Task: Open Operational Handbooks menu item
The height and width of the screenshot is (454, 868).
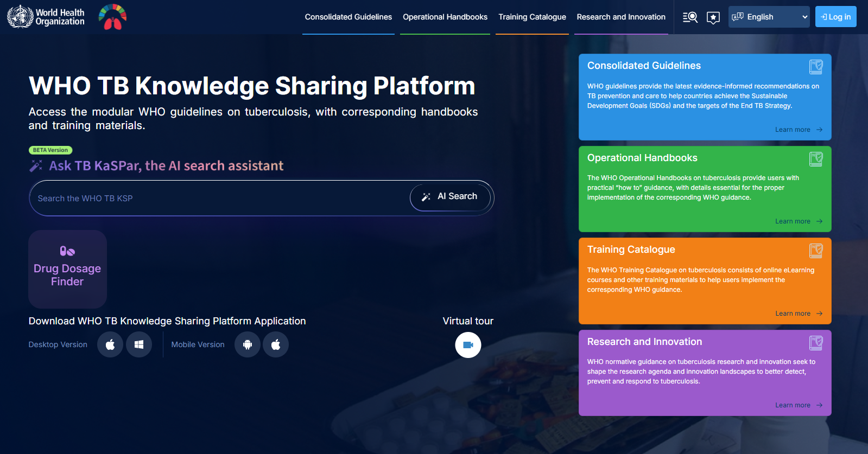Action: click(x=445, y=17)
